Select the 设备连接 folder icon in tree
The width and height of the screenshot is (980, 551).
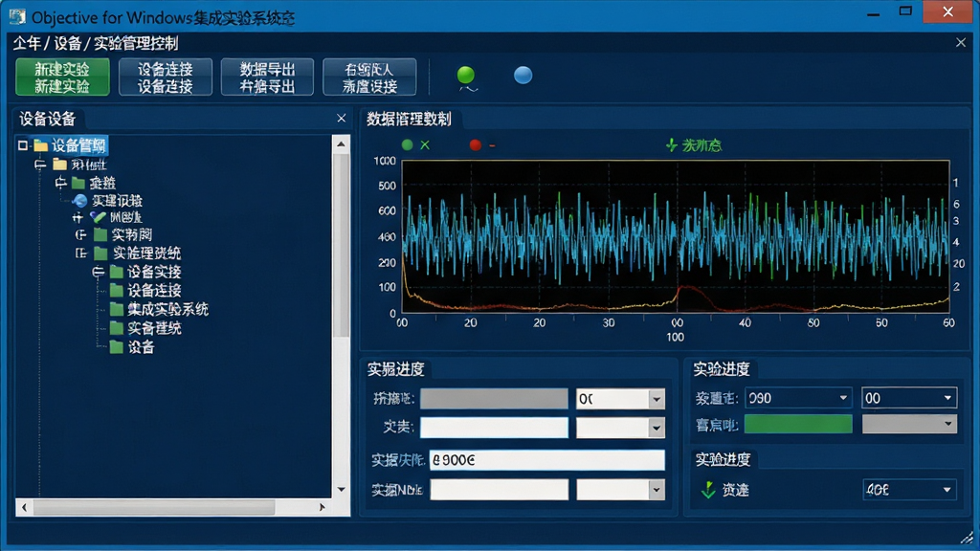[x=117, y=291]
